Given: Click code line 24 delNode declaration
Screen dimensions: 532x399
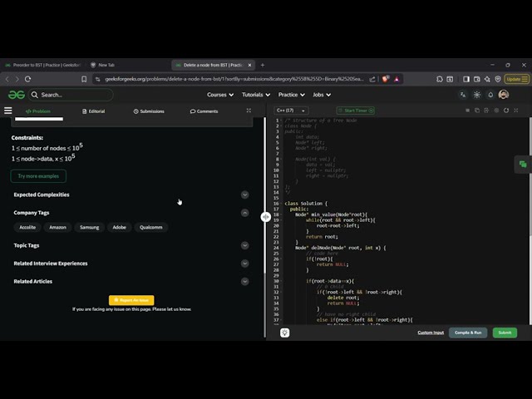Looking at the screenshot, I should [340, 248].
